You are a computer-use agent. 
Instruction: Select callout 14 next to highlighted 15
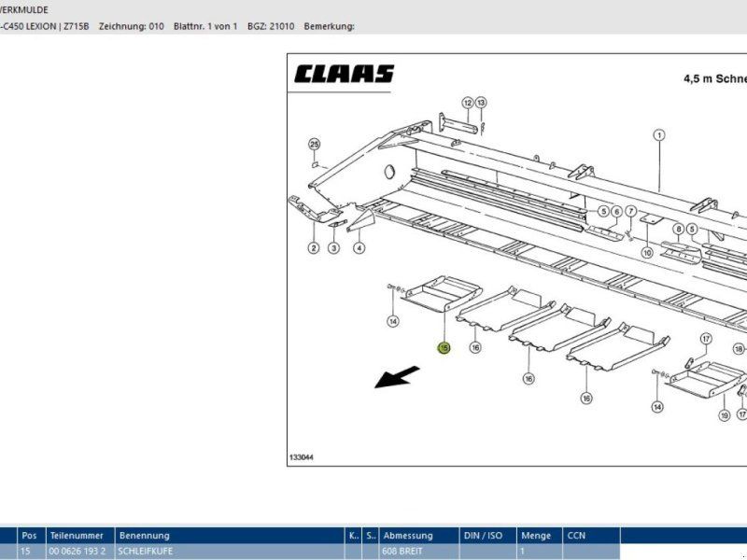pos(392,322)
